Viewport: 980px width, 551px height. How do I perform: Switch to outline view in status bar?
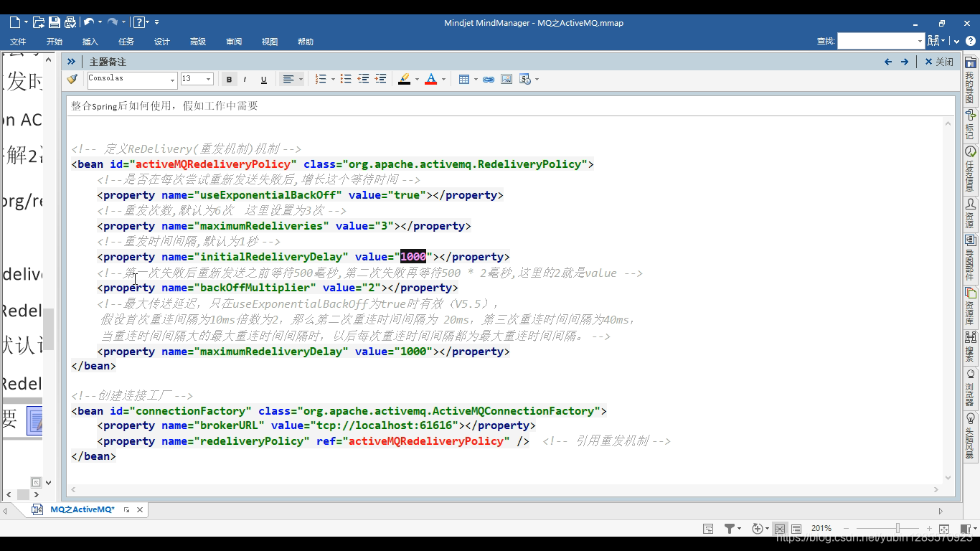coord(796,529)
